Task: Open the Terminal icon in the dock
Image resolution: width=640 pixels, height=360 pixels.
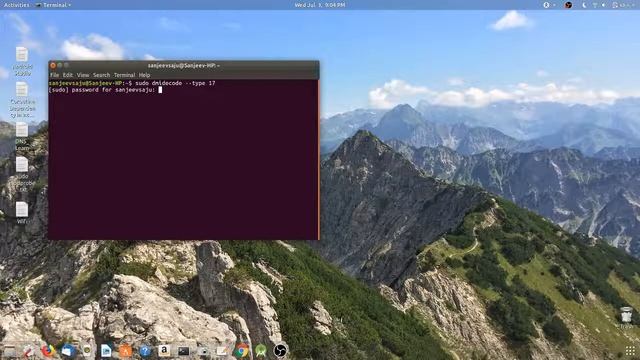Action: (x=184, y=350)
